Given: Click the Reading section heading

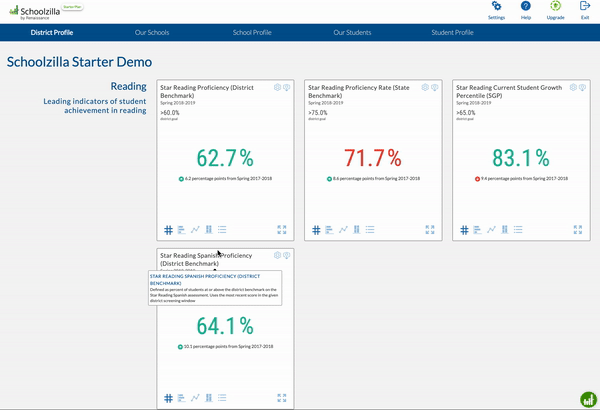Looking at the screenshot, I should click(x=129, y=86).
